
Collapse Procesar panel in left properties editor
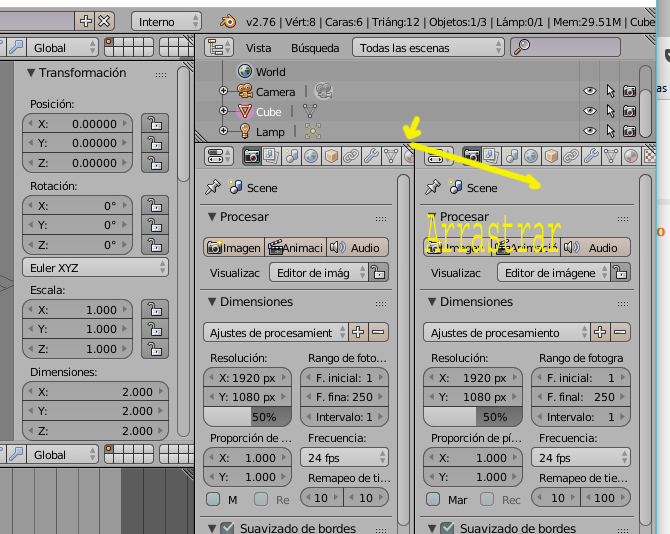(212, 217)
